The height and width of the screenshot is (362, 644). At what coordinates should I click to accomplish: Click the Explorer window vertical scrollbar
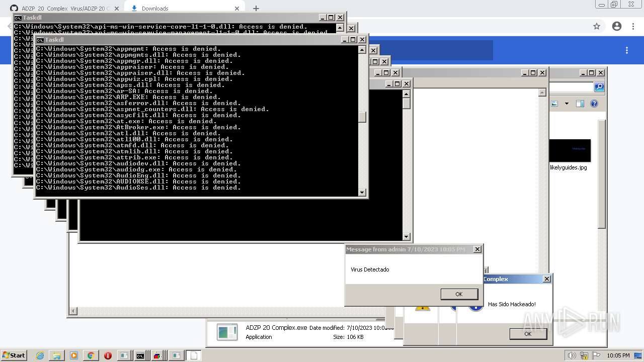coord(602,174)
